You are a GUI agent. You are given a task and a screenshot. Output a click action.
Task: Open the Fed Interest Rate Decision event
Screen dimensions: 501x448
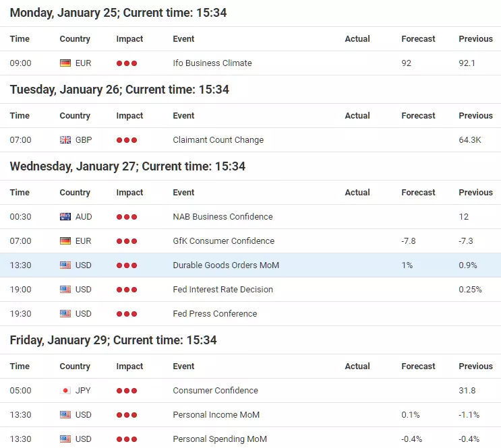(223, 290)
